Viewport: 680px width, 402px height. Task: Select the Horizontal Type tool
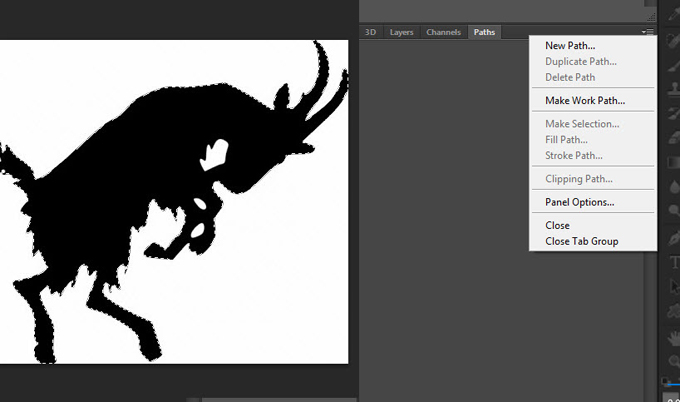[x=675, y=262]
